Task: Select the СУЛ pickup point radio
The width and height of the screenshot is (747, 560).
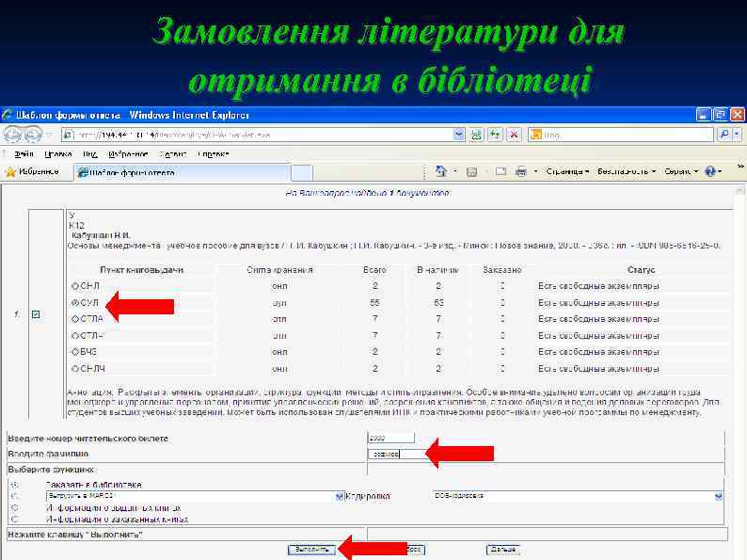Action: point(75,303)
